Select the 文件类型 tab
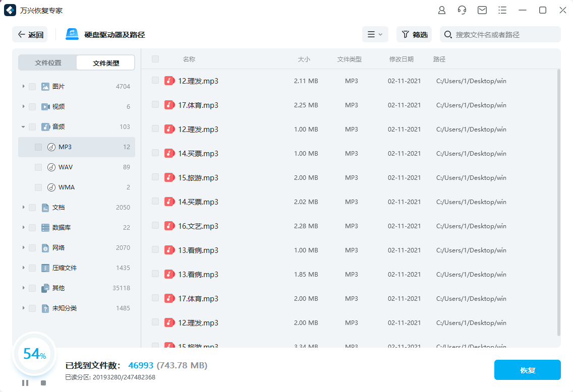 coord(106,63)
